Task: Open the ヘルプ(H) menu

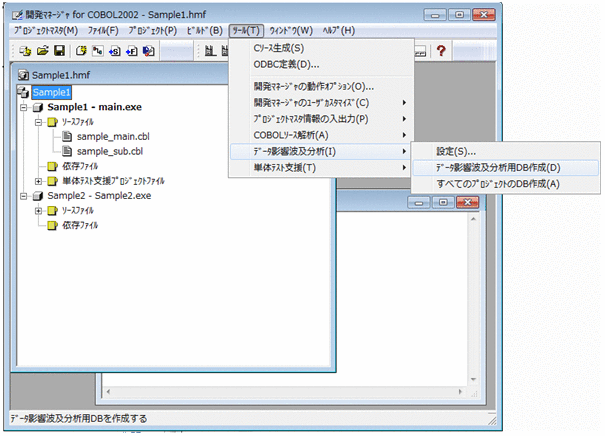Action: point(339,30)
